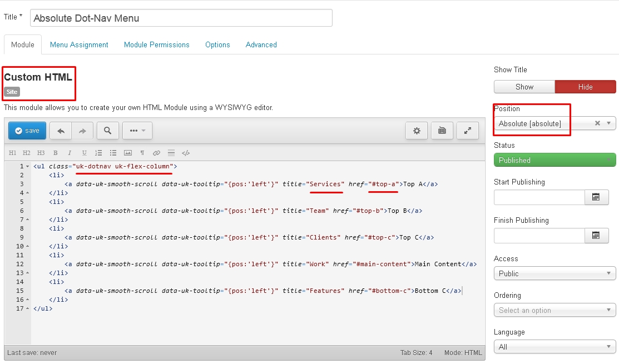Apply bold formatting with the B button
This screenshot has height=364, width=619.
pos(56,153)
